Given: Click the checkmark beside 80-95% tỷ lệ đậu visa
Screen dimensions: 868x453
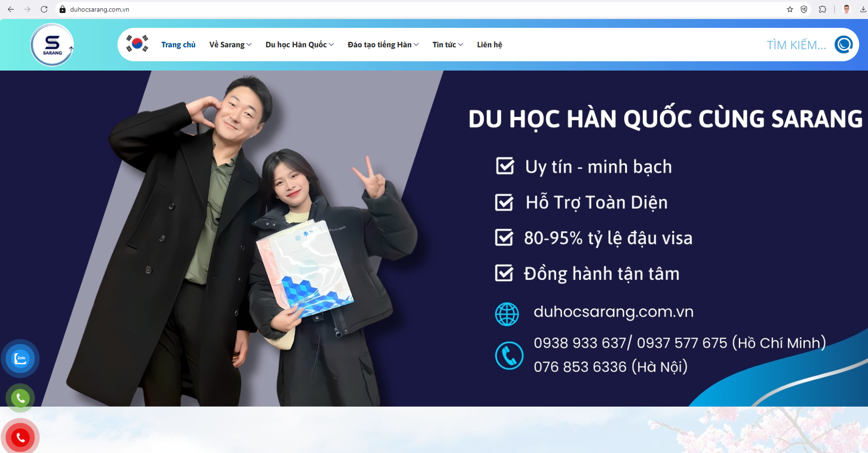Looking at the screenshot, I should 504,237.
